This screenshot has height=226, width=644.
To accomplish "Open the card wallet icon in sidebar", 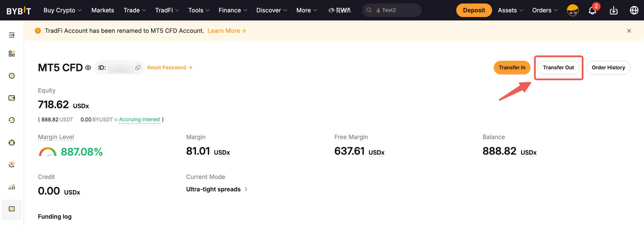I will coord(12,98).
